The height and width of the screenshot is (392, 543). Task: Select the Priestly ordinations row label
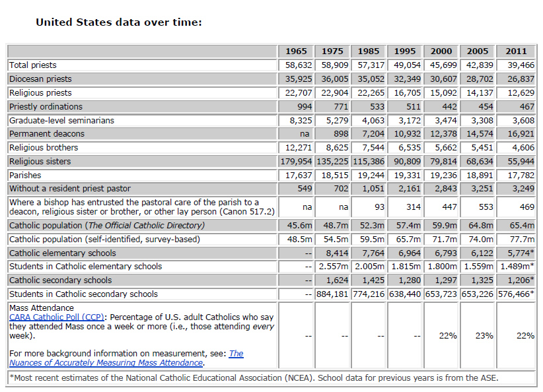tap(46, 107)
